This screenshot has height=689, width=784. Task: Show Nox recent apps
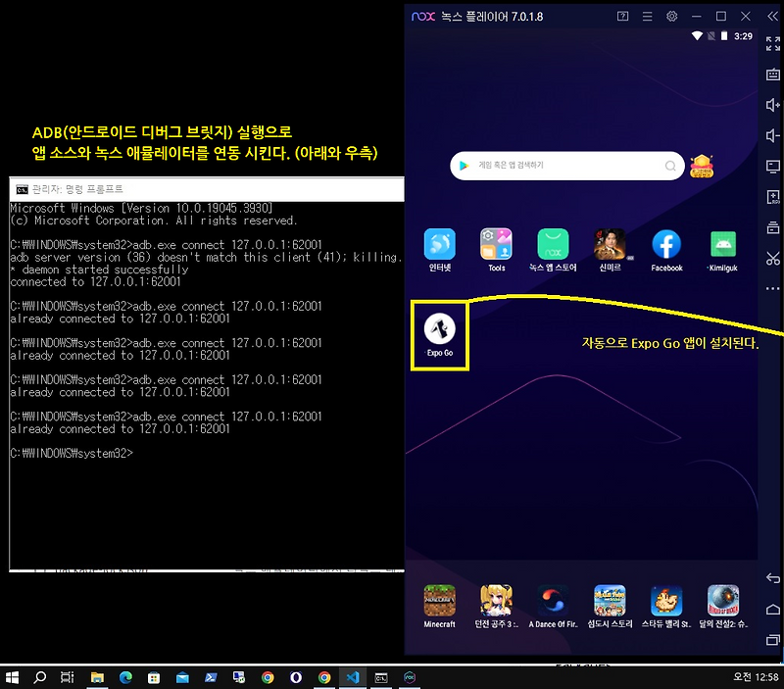[772, 639]
